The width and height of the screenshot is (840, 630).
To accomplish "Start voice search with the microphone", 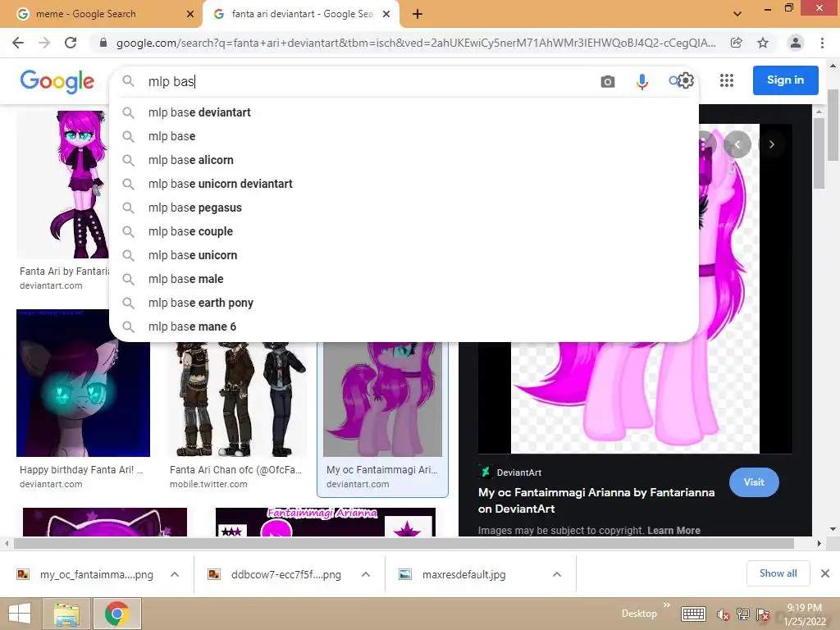I will (641, 81).
